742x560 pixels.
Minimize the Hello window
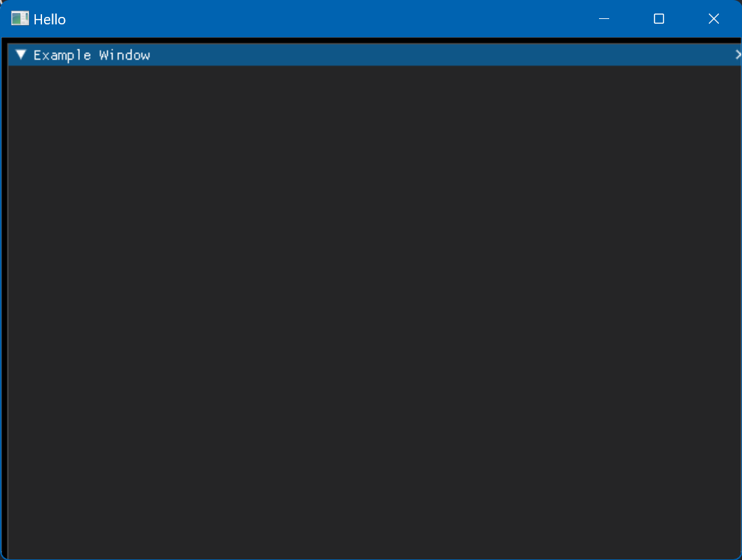point(604,19)
